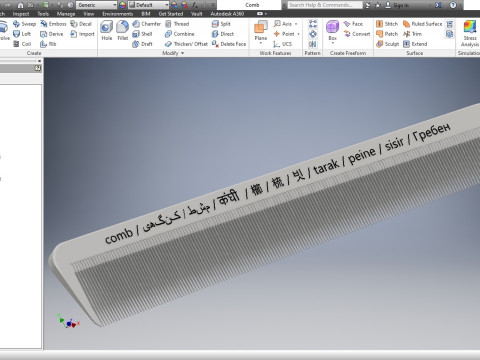Screen dimensions: 480x360
Task: Open the Vault tab
Action: [196, 14]
